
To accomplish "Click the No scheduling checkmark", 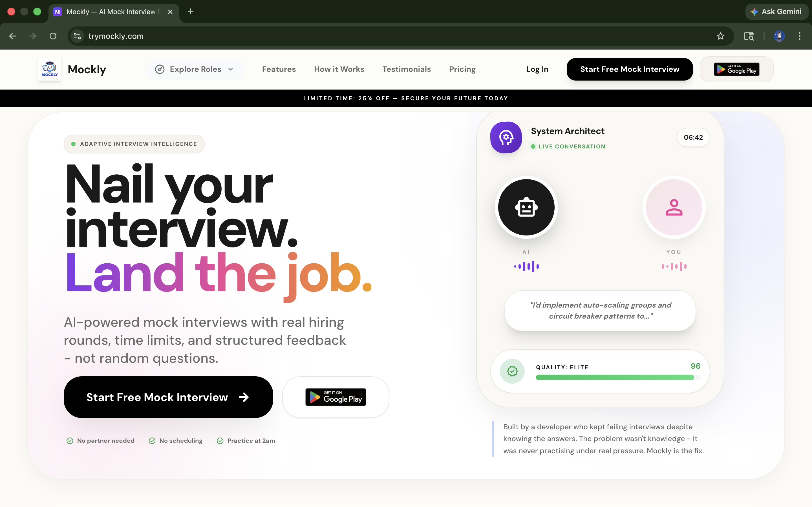I will 152,441.
